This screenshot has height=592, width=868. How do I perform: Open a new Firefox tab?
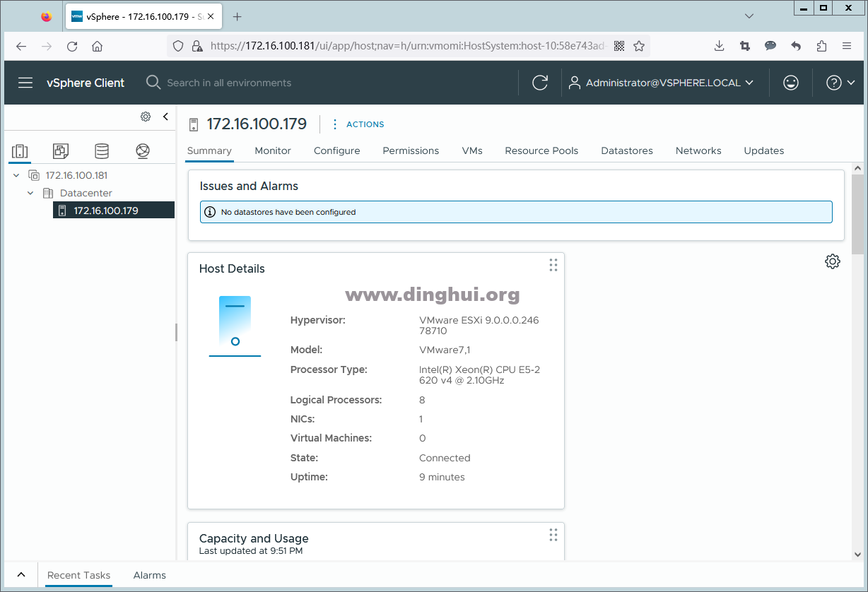pos(237,16)
